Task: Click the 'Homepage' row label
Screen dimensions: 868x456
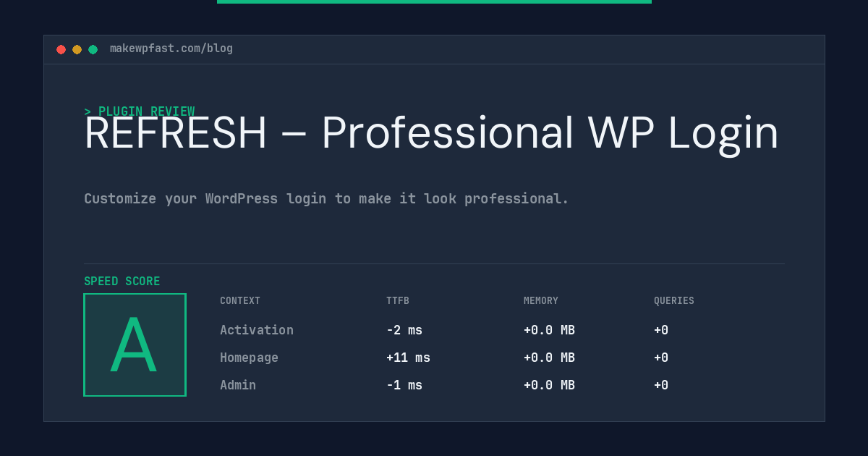Action: coord(249,358)
